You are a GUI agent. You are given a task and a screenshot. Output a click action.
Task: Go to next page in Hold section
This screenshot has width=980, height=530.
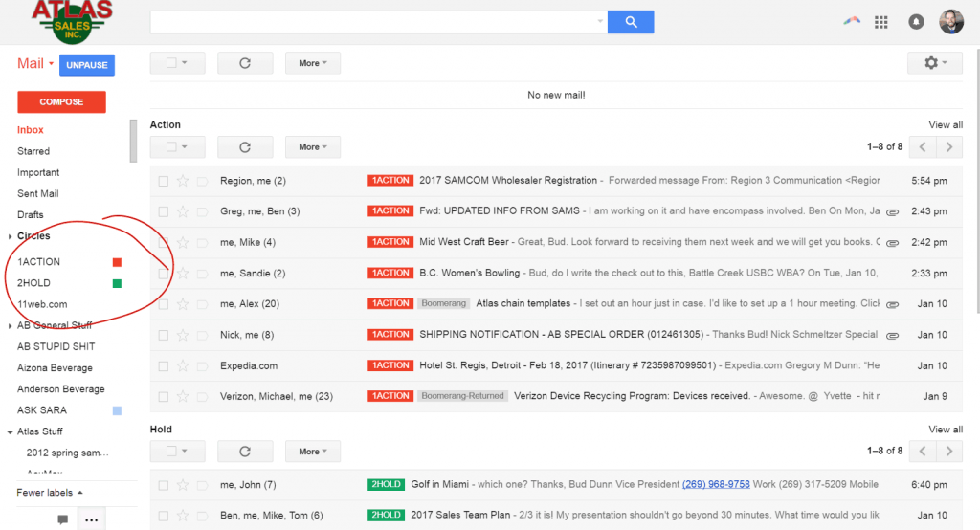point(948,452)
